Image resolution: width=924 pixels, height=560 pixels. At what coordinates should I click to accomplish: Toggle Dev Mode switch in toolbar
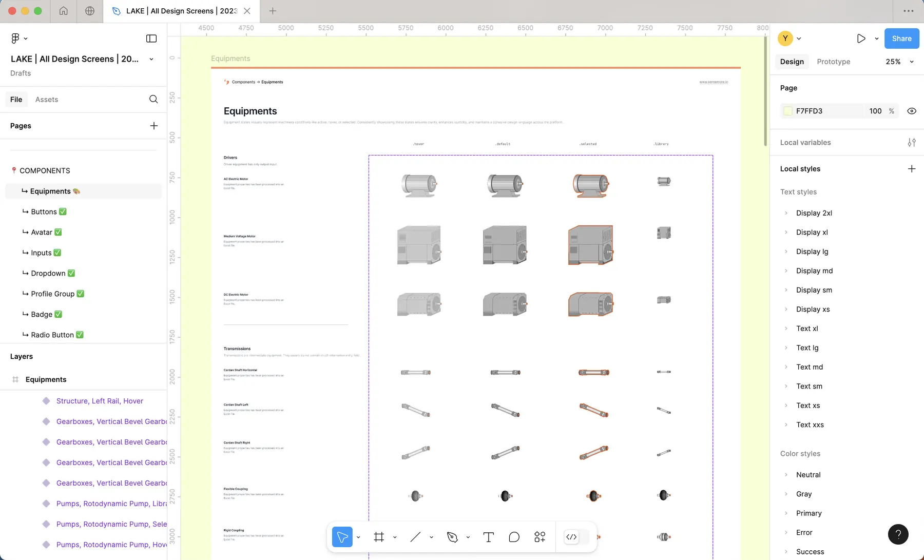[576, 537]
